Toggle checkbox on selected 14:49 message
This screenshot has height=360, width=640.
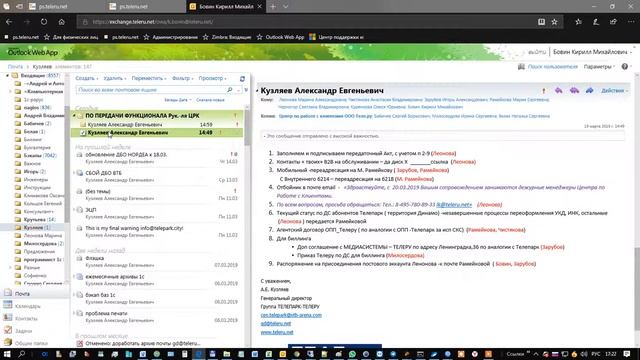click(x=83, y=133)
